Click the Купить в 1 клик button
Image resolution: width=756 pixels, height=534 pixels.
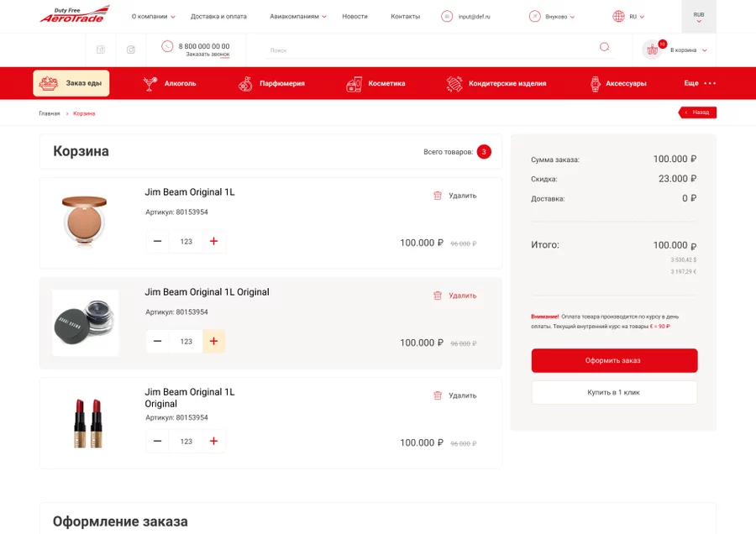coord(614,392)
